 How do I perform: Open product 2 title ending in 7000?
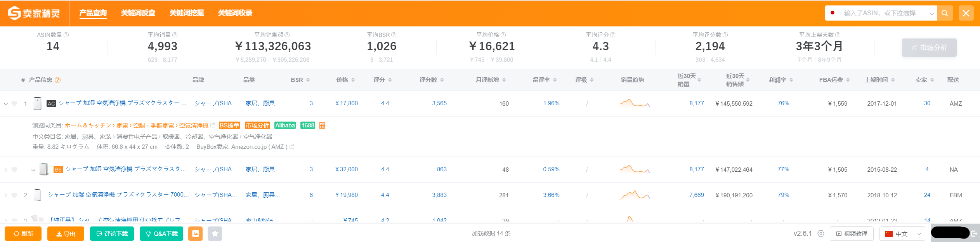point(118,195)
